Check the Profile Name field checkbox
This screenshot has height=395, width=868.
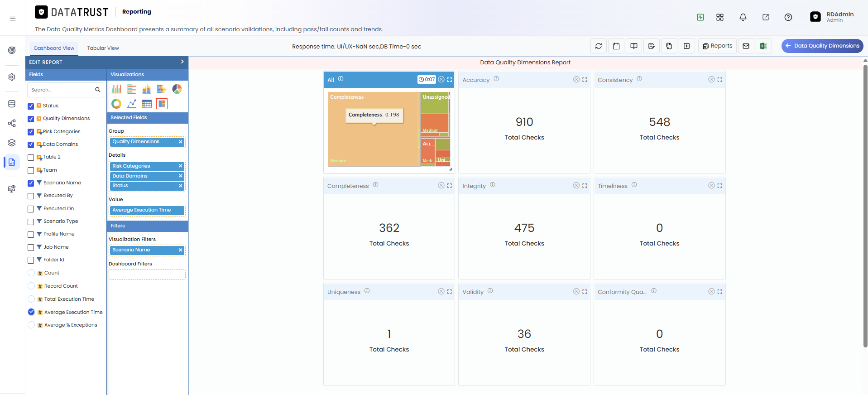[31, 234]
